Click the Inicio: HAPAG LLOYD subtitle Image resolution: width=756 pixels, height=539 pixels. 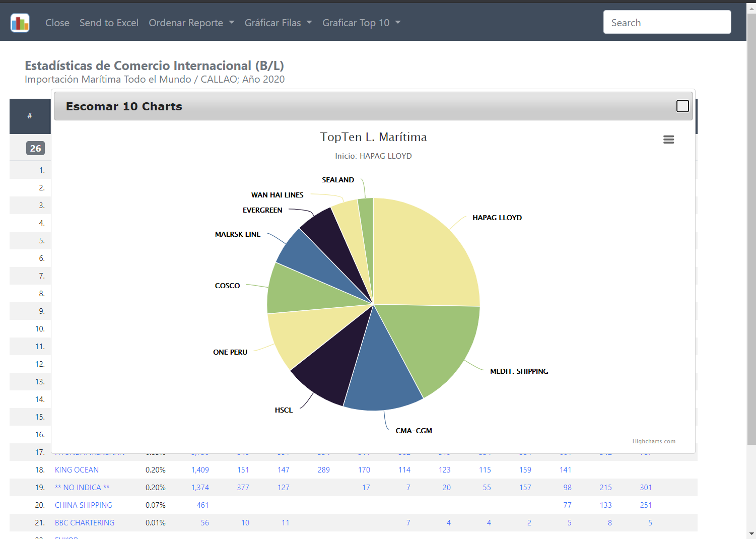[374, 156]
